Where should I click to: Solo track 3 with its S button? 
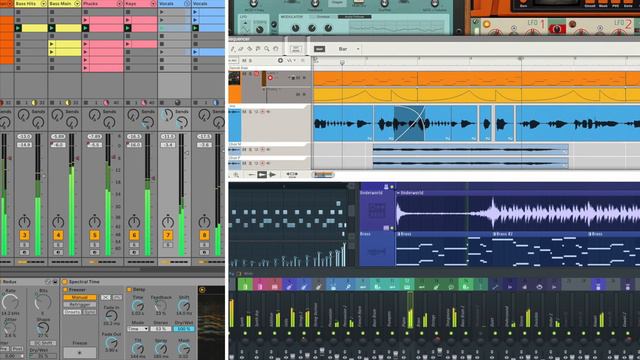[x=24, y=245]
